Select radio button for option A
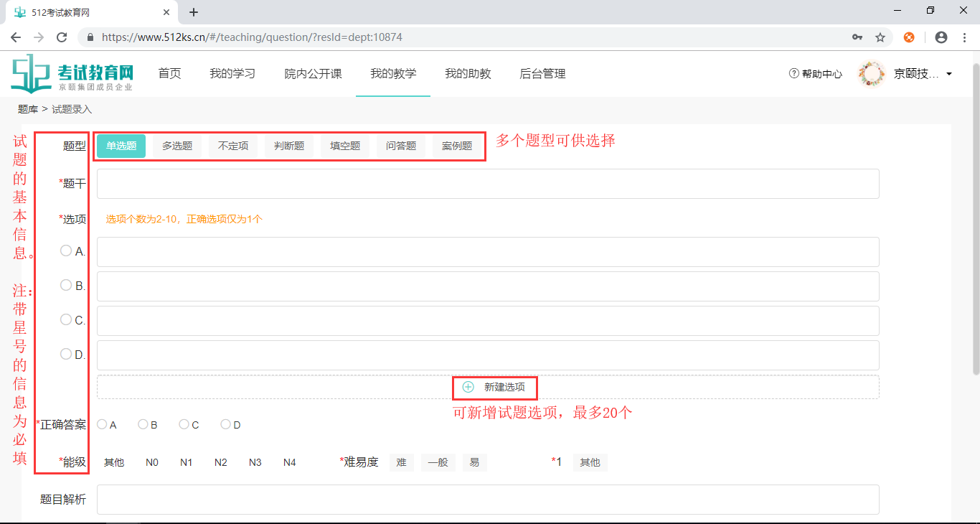This screenshot has width=980, height=524. [65, 251]
